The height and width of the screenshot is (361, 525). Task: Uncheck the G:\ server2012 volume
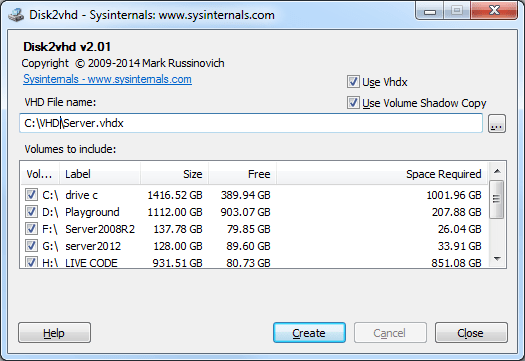(31, 246)
